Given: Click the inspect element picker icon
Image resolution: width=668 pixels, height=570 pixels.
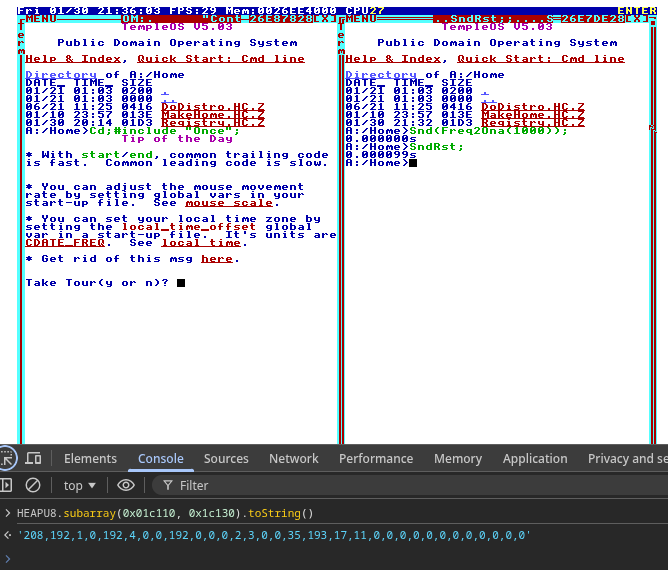Looking at the screenshot, I should point(8,458).
